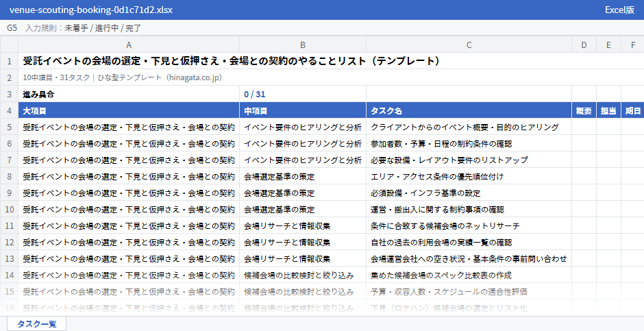Click the 大項目 header cell

(x=129, y=110)
